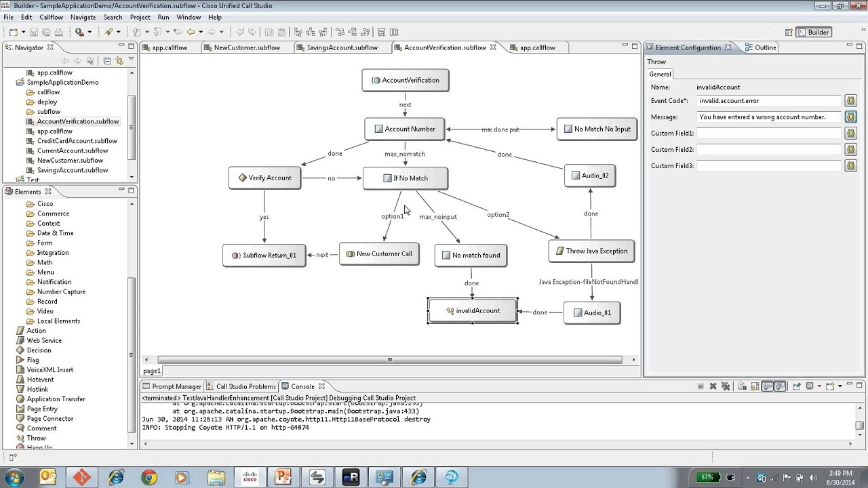Open Navigator view menu dropdown arrow
868x488 pixels.
pyautogui.click(x=131, y=60)
